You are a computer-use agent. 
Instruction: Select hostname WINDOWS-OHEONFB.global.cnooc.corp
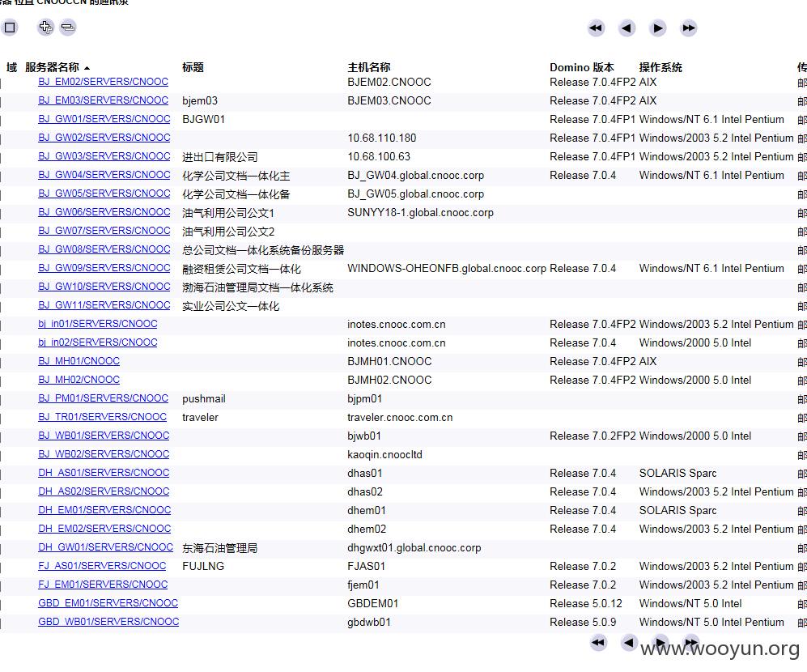point(447,268)
